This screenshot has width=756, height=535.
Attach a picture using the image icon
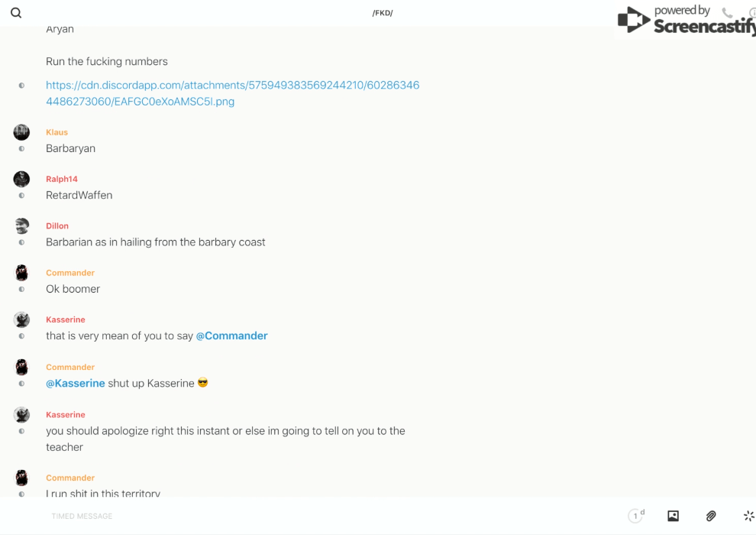tap(673, 516)
